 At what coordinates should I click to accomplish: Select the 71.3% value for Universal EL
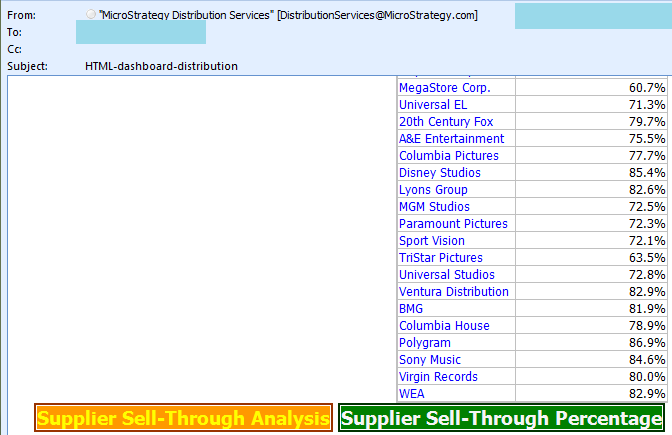pyautogui.click(x=647, y=105)
